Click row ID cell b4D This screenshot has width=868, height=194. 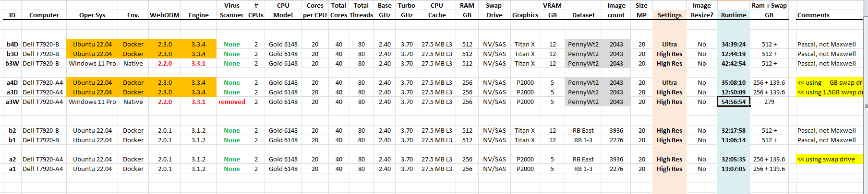(12, 44)
